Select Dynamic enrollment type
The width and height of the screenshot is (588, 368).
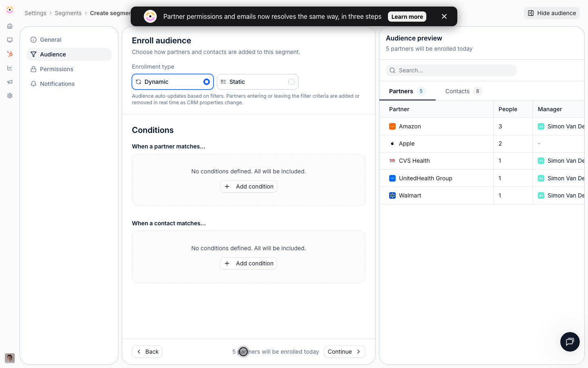173,82
